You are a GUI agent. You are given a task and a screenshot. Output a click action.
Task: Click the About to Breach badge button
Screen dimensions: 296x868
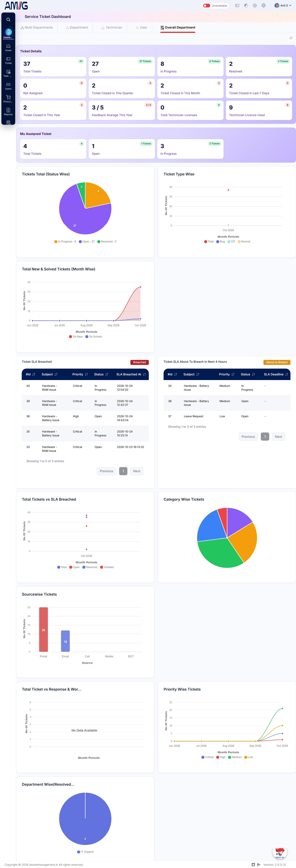(277, 362)
